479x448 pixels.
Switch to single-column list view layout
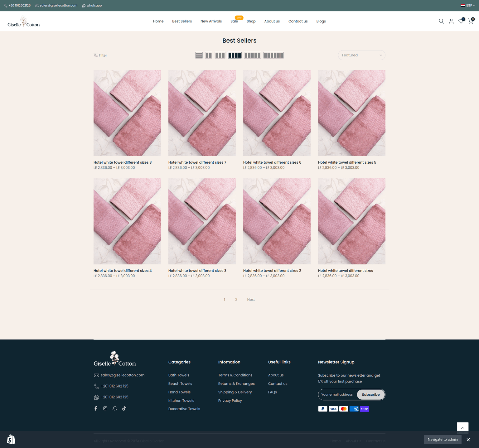[x=199, y=55]
